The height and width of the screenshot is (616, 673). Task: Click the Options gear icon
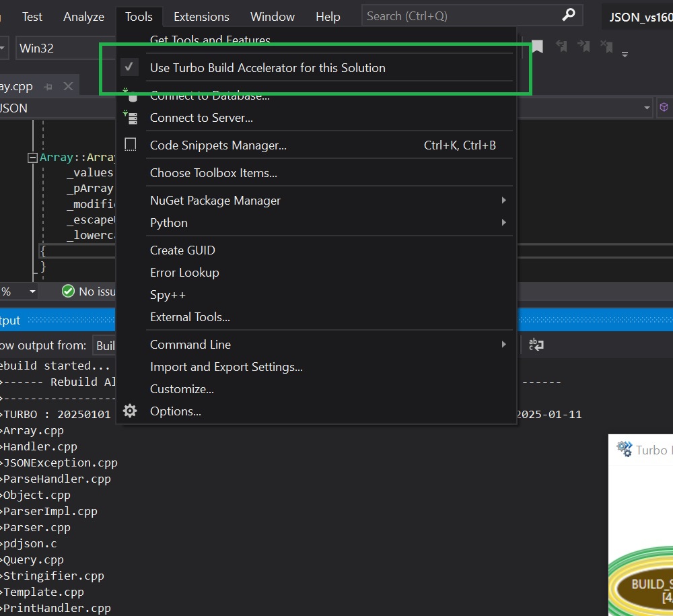coord(131,411)
